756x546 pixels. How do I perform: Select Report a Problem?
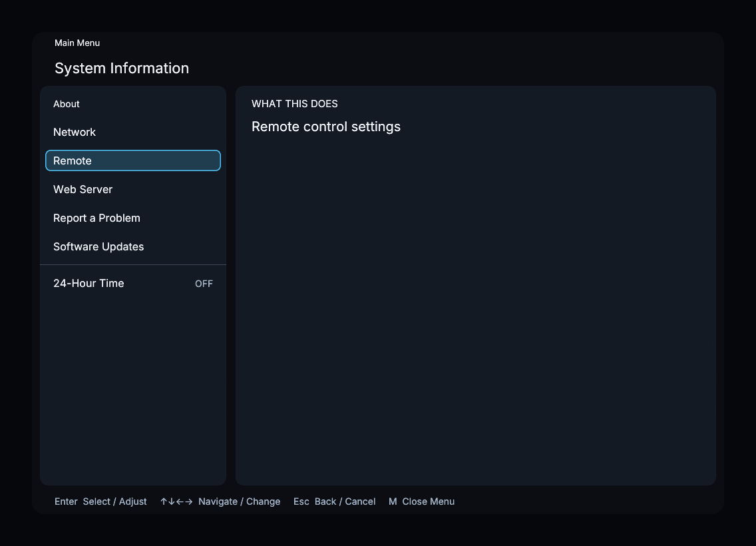133,218
